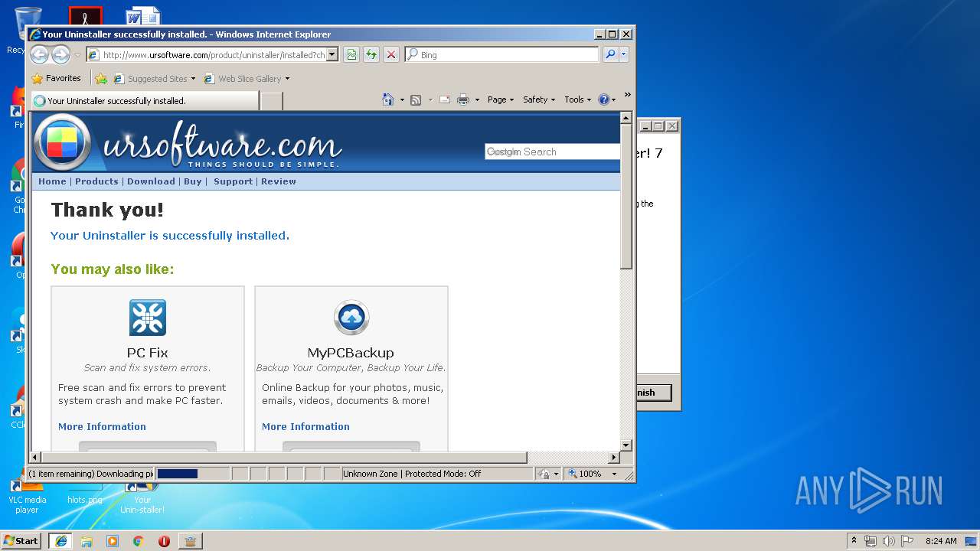This screenshot has width=980, height=551.
Task: Open Opera from the taskbar
Action: click(164, 541)
